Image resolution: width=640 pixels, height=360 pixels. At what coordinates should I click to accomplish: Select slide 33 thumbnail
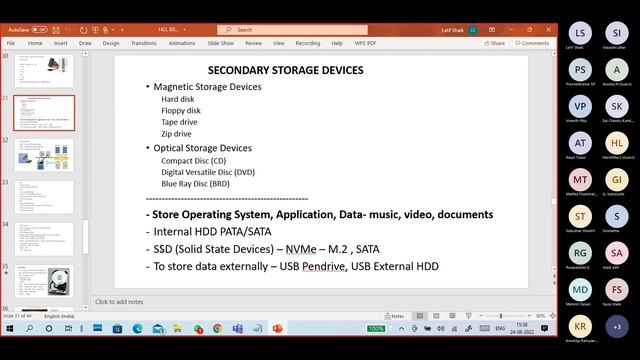pyautogui.click(x=44, y=197)
